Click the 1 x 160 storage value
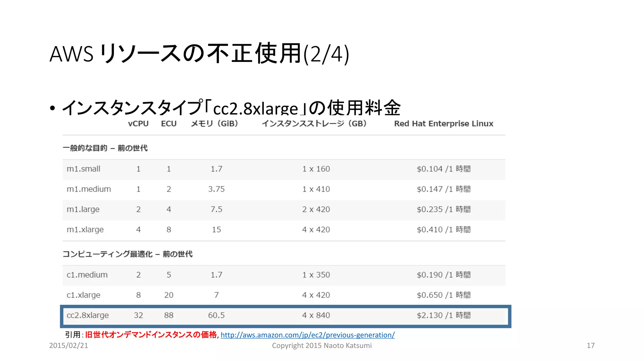The width and height of the screenshot is (644, 362). 316,169
